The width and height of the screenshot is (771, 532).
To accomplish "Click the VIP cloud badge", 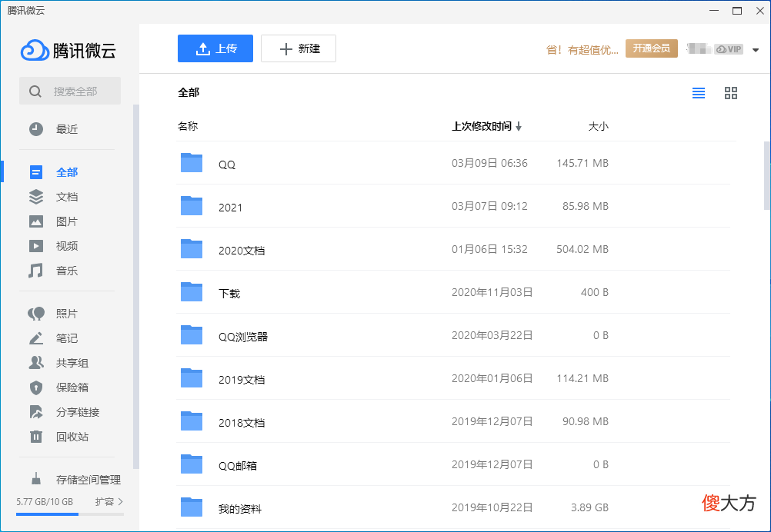I will pos(729,49).
